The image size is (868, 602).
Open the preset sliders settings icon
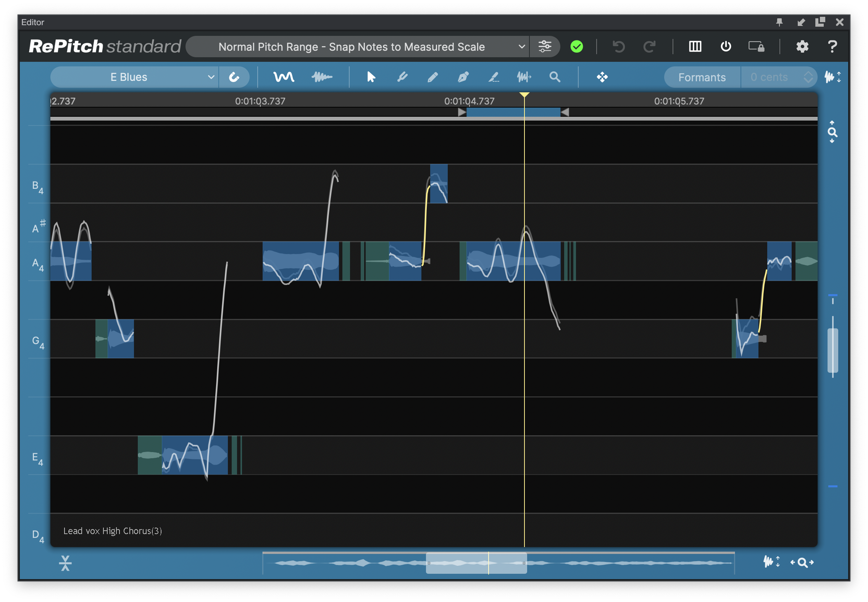[545, 47]
